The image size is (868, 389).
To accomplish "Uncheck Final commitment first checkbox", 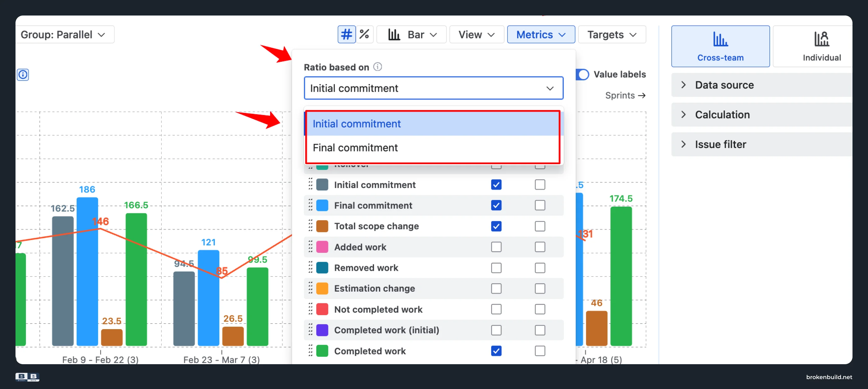I will point(496,205).
